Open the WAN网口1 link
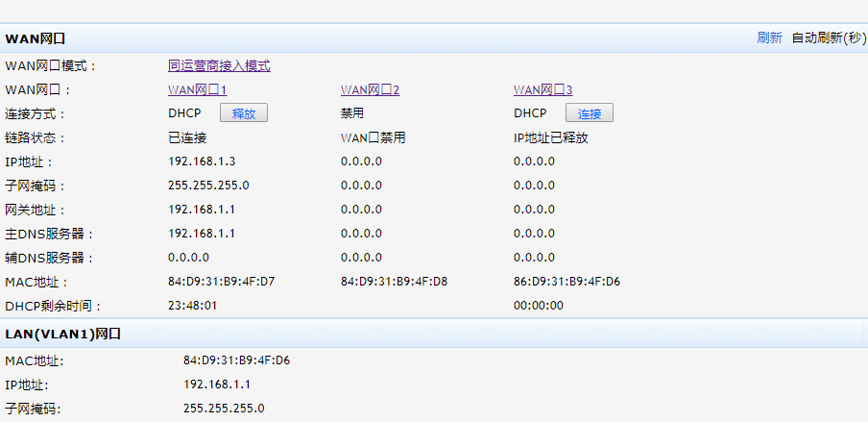 pos(198,89)
